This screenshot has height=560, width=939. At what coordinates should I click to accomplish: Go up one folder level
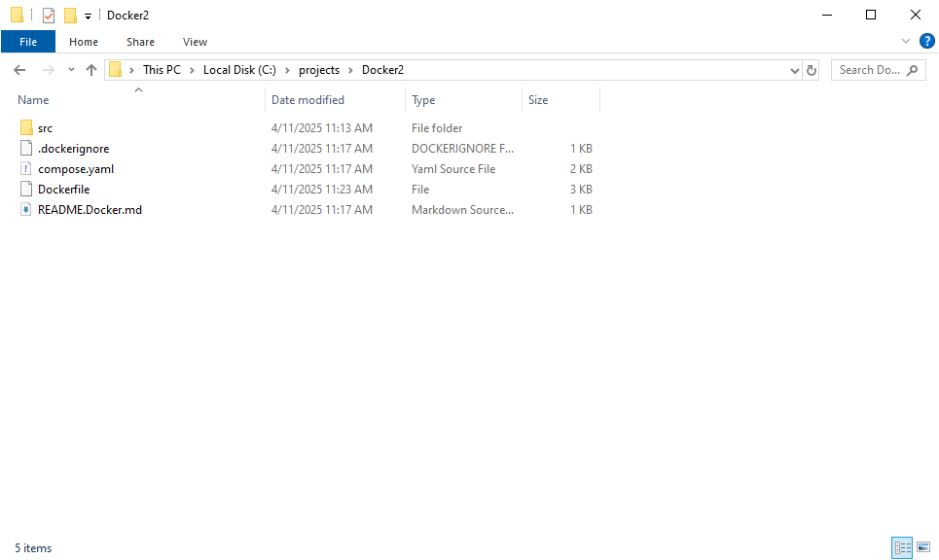click(91, 70)
